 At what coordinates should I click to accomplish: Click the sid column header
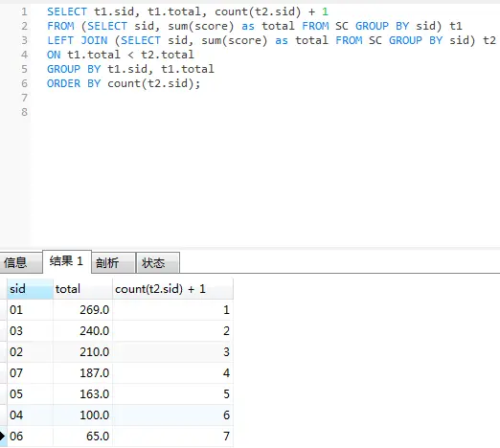[30, 289]
